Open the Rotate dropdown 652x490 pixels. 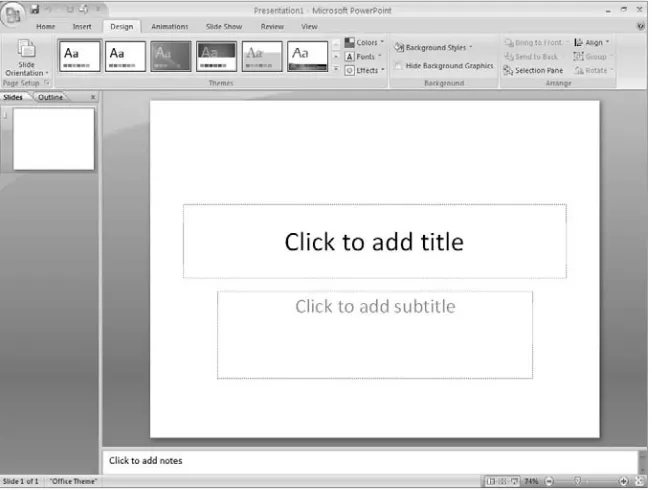coord(593,71)
